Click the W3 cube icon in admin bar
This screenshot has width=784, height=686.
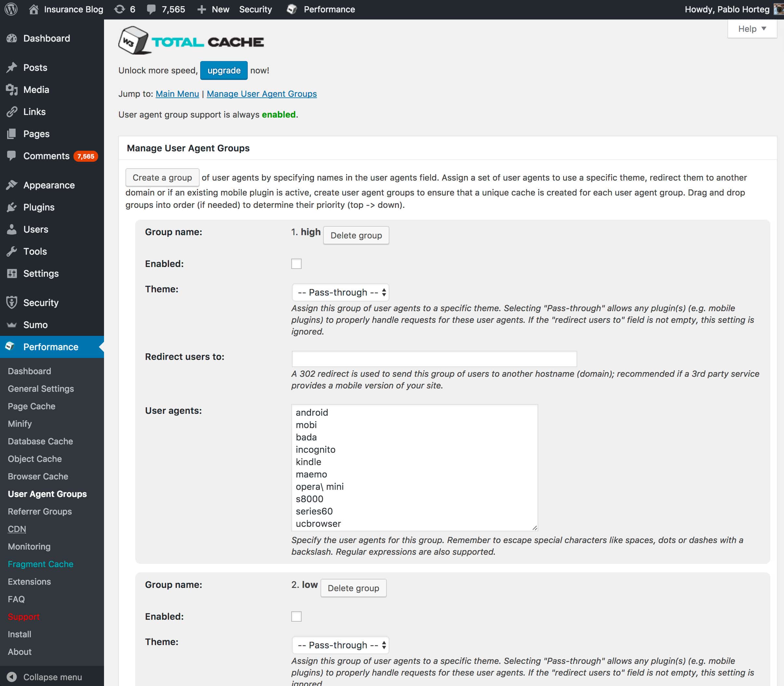292,9
